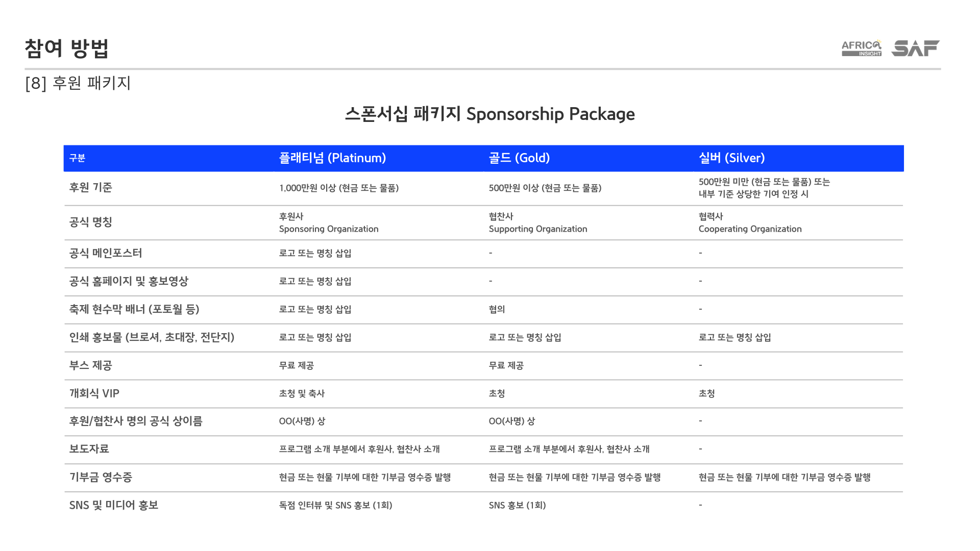The image size is (980, 551).
Task: Click 초청 및 축사 in 개회식 VIP row
Action: [302, 393]
